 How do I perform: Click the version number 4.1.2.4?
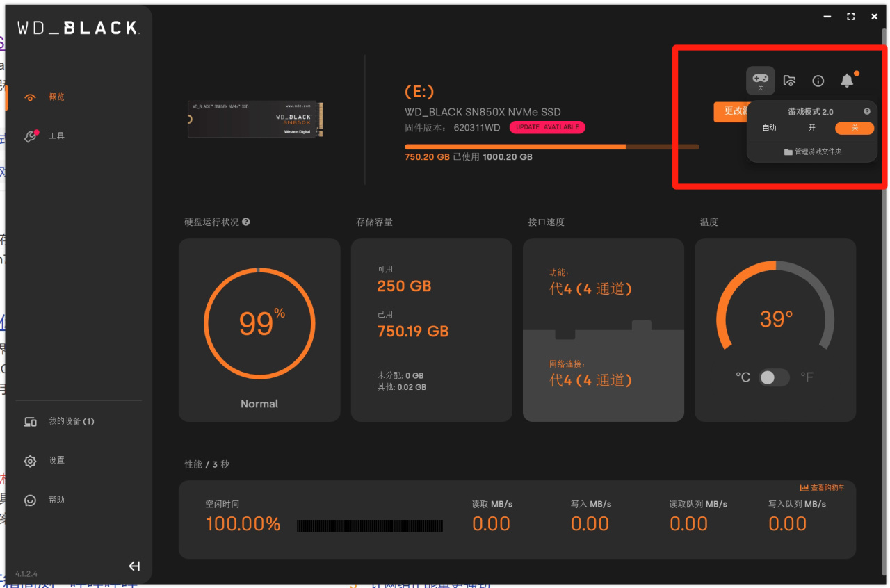26,574
